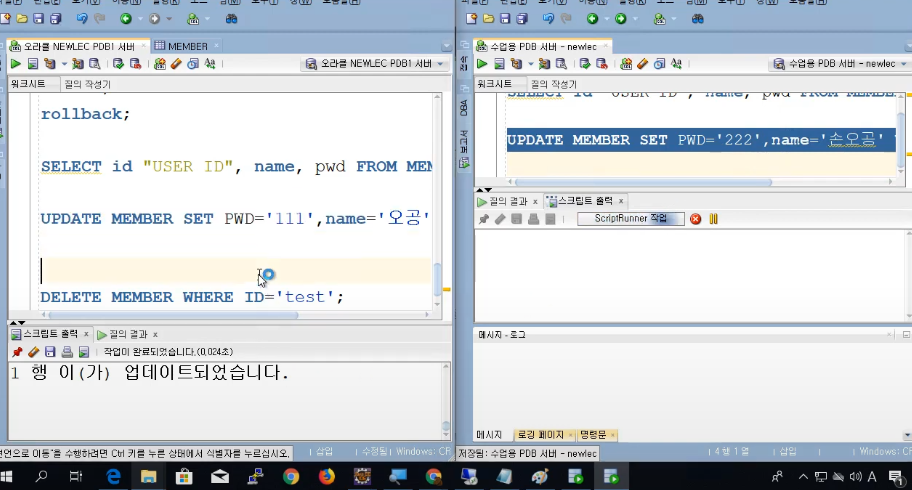Commit transaction in left worksheet
This screenshot has width=912, height=490.
(118, 64)
